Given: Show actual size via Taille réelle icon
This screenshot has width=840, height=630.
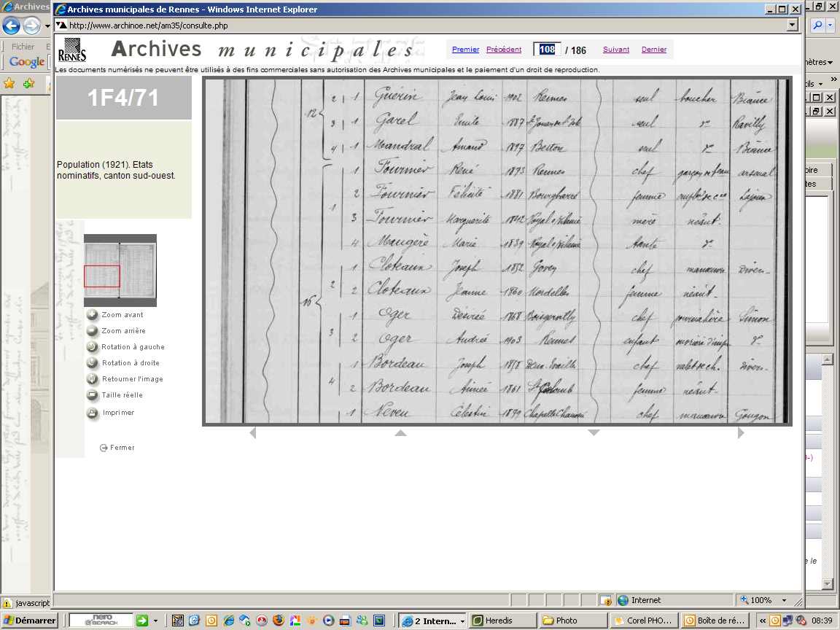Looking at the screenshot, I should pyautogui.click(x=93, y=395).
